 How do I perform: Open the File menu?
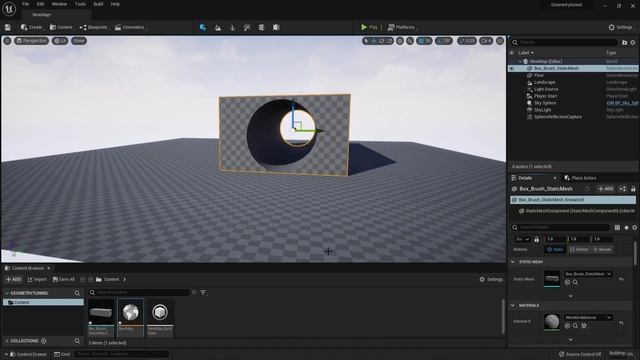tap(25, 4)
